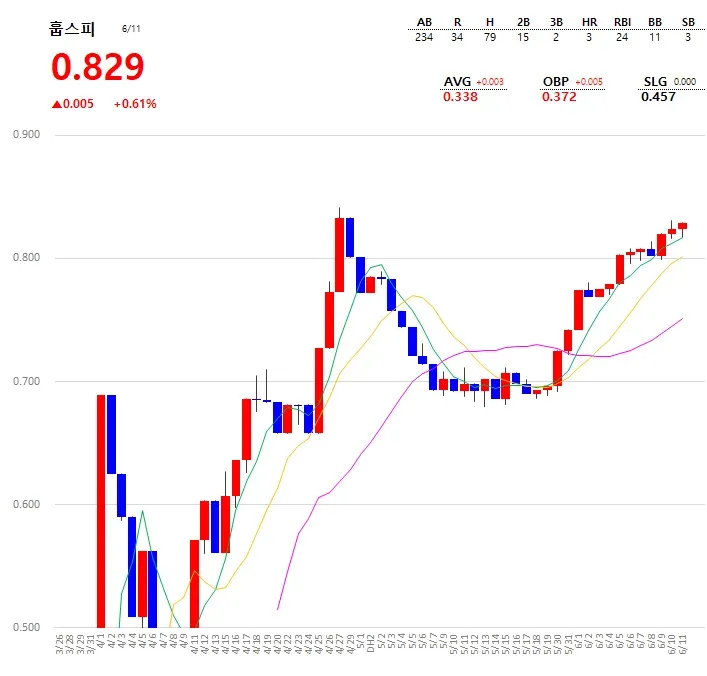
Task: Click the OBP label
Action: coord(556,82)
